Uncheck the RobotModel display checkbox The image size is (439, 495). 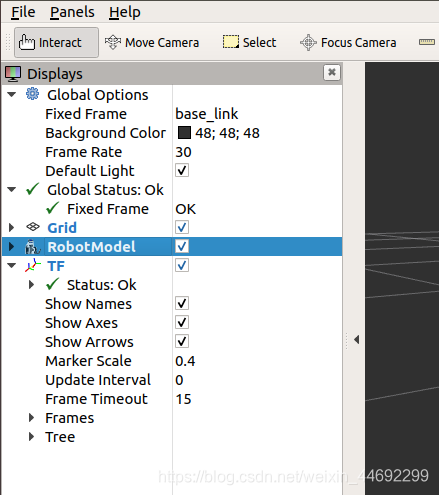182,247
